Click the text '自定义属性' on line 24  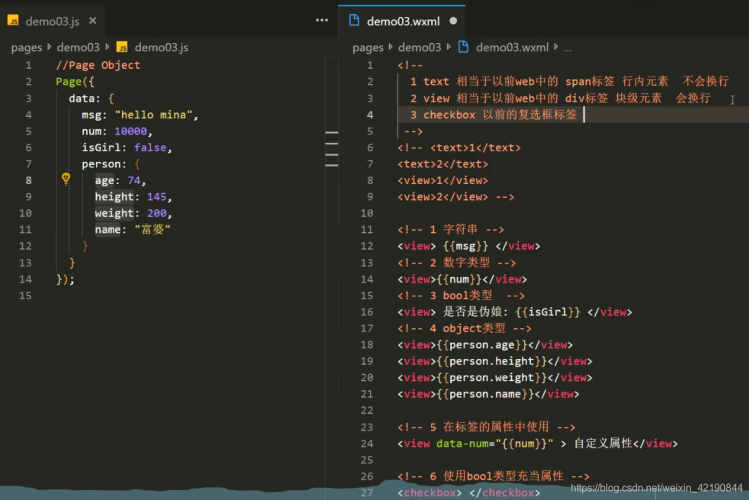click(603, 444)
